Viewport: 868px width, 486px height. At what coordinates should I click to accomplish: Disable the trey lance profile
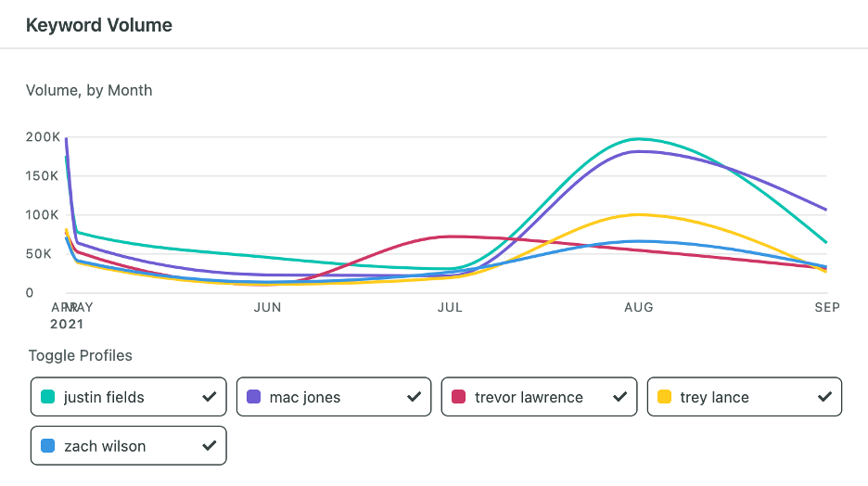744,397
